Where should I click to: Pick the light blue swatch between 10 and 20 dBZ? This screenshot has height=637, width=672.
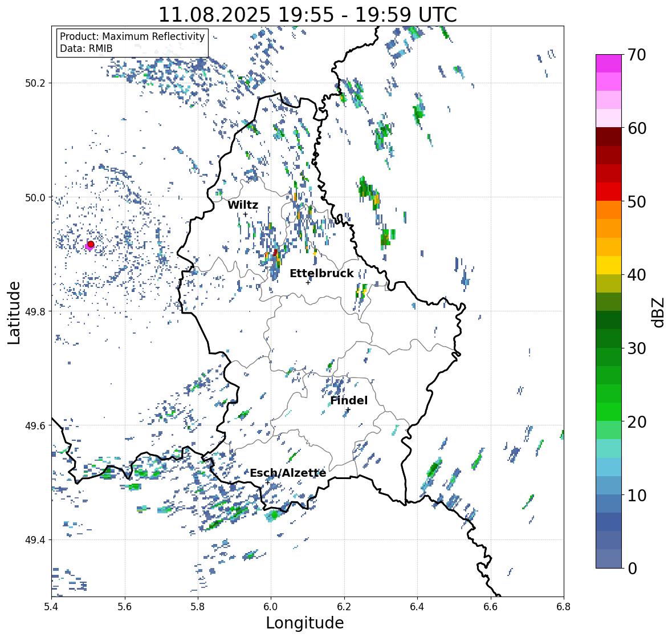coord(609,467)
